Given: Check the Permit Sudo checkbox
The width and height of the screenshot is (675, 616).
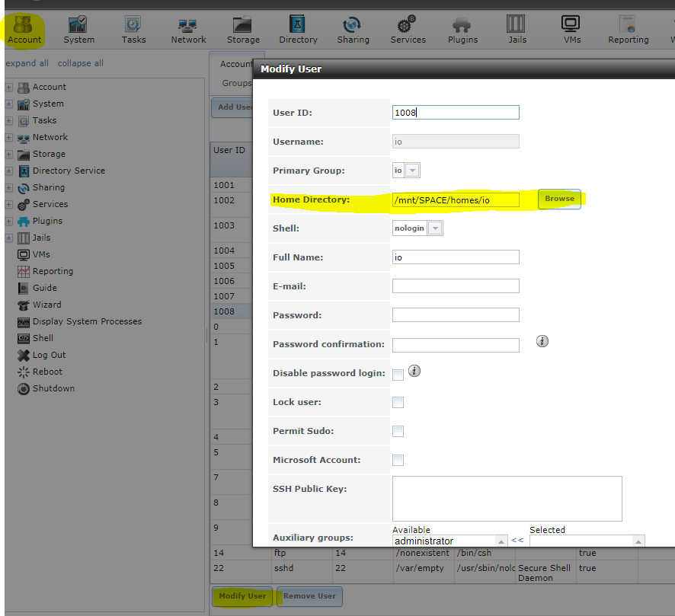Looking at the screenshot, I should point(398,431).
